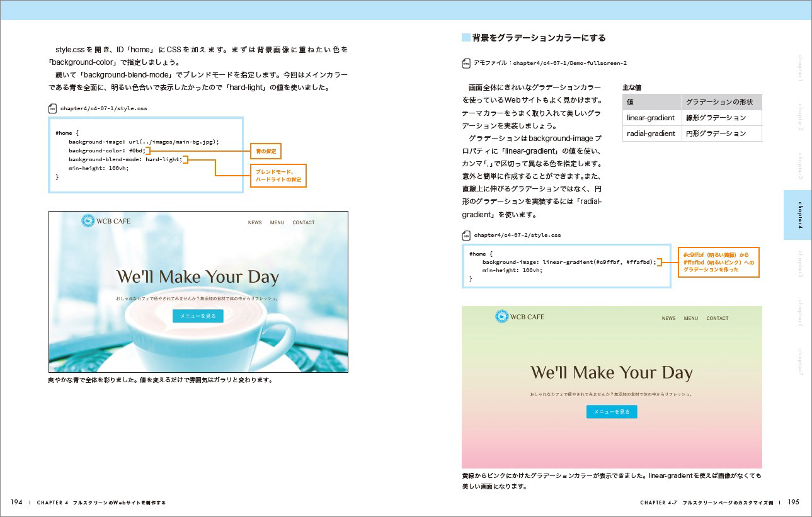812x517 pixels.
Task: Switch to the chapter4 side tab
Action: [798, 215]
